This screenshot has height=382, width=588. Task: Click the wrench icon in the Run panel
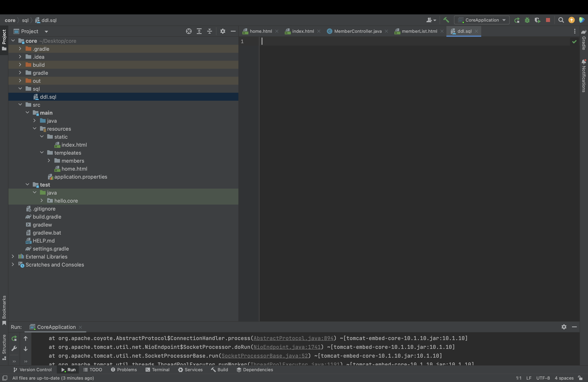(14, 349)
